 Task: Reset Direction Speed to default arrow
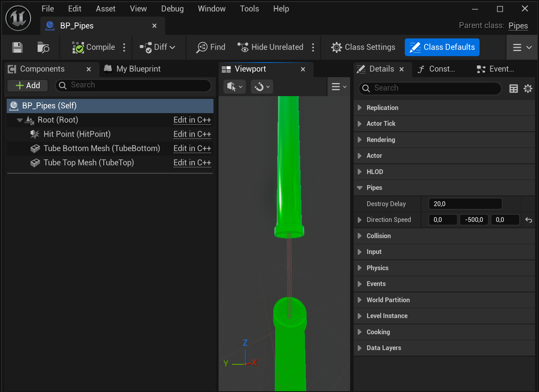tap(529, 220)
